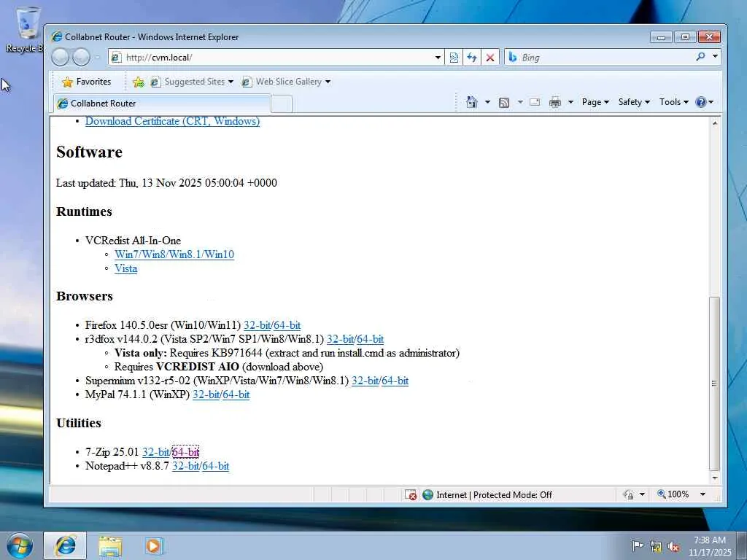Viewport: 747px width, 560px height.
Task: Open the Help question mark menu
Action: click(704, 102)
